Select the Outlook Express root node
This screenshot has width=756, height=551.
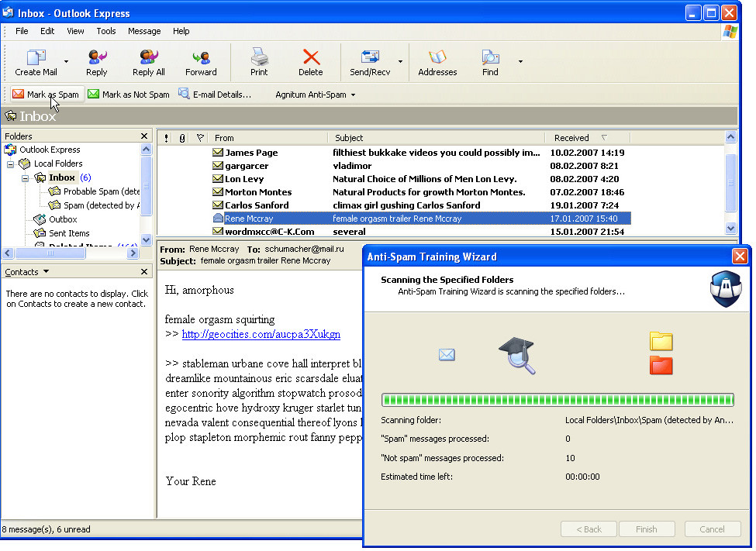tap(50, 150)
